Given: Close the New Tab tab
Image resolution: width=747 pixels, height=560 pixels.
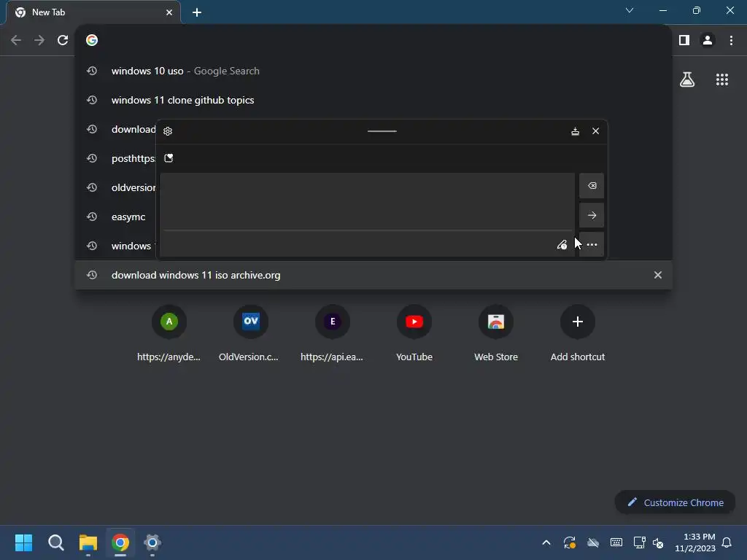Looking at the screenshot, I should coord(169,12).
